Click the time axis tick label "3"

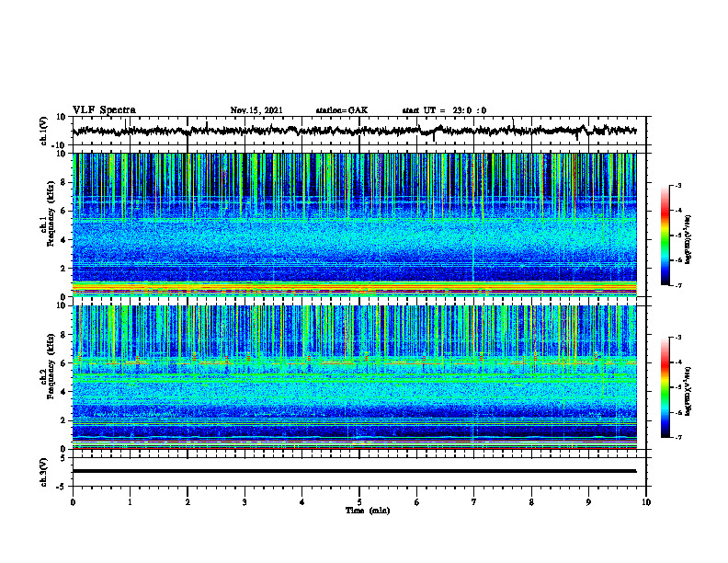245,502
